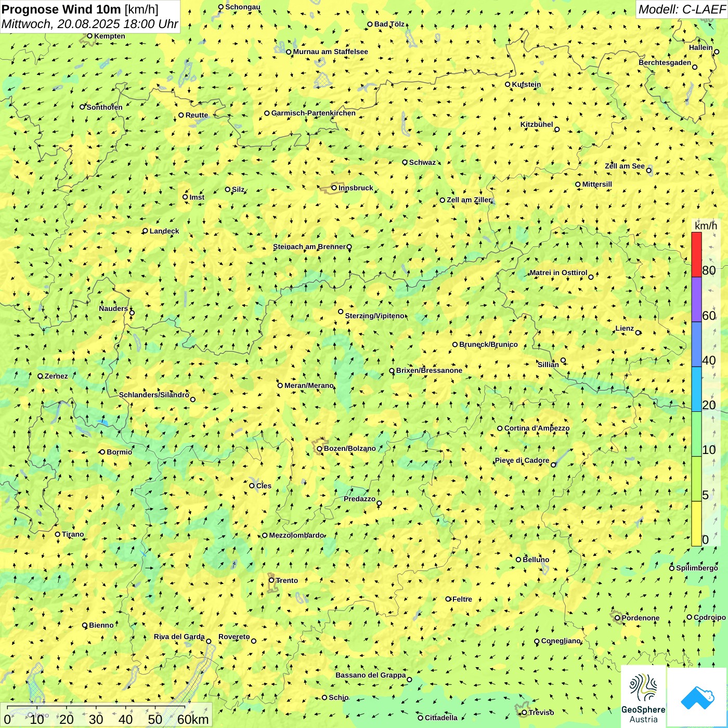Select the Steinach am Brenner label
The width and height of the screenshot is (728, 728).
[309, 246]
